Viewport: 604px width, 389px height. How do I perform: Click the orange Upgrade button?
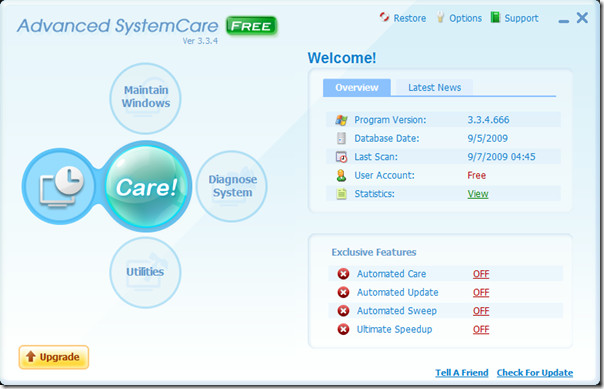point(54,357)
